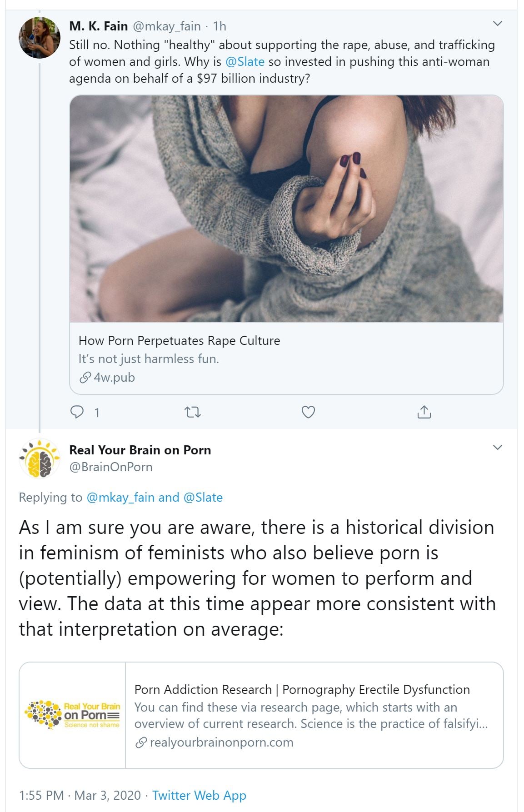Viewport: 524px width, 812px height.
Task: Retweet M. K. Fain's tweet
Action: [x=193, y=412]
